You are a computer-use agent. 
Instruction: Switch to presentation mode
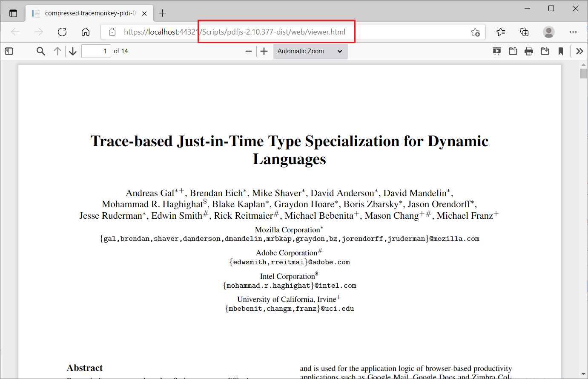click(497, 51)
